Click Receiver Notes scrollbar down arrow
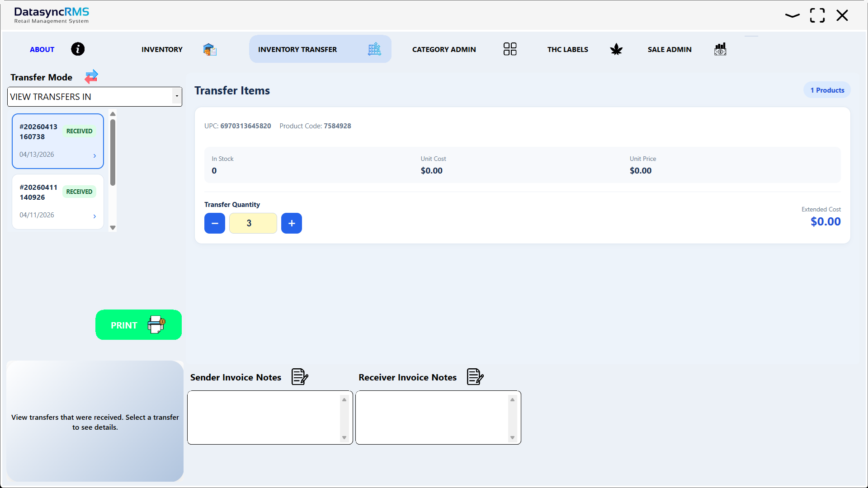The height and width of the screenshot is (488, 868). point(513,437)
